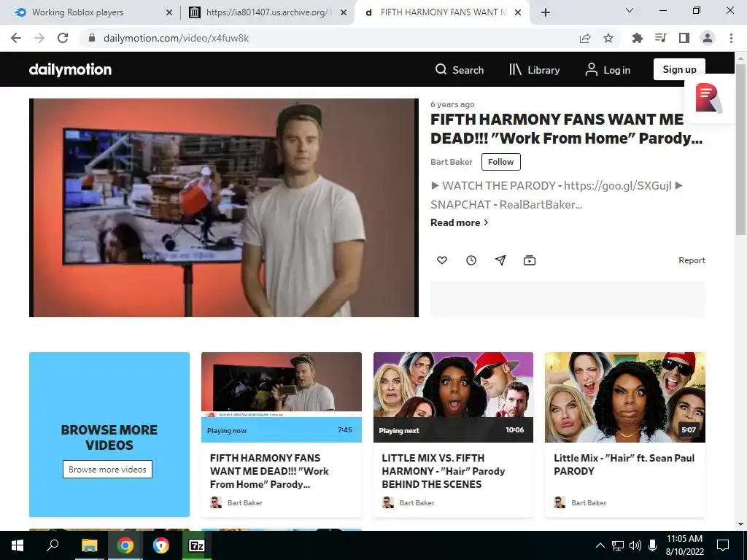
Task: Click Log in in the header
Action: [x=608, y=70]
